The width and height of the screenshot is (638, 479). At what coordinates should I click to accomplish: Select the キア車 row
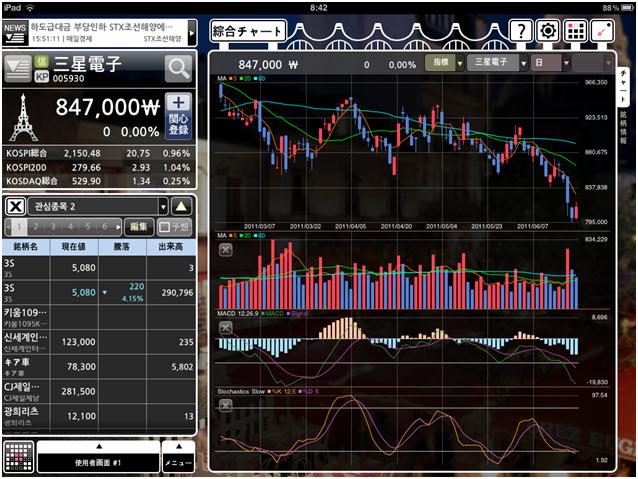click(x=99, y=367)
